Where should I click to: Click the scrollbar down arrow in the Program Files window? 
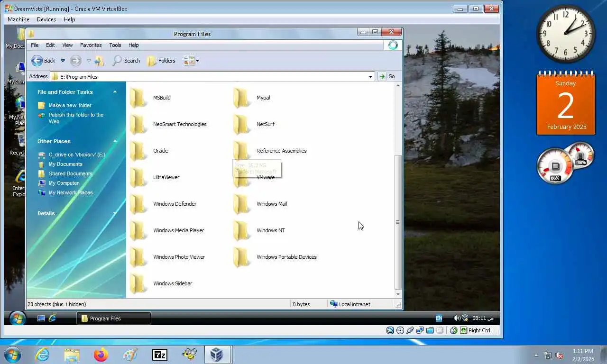[x=398, y=294]
